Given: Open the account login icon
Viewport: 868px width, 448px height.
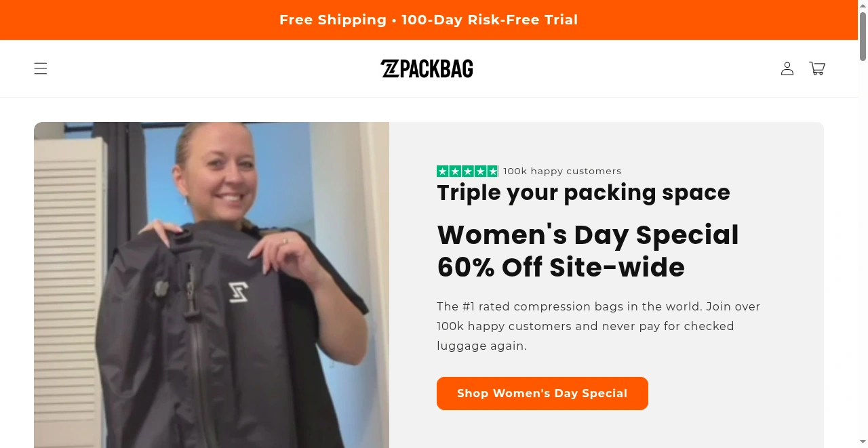Looking at the screenshot, I should (x=787, y=68).
